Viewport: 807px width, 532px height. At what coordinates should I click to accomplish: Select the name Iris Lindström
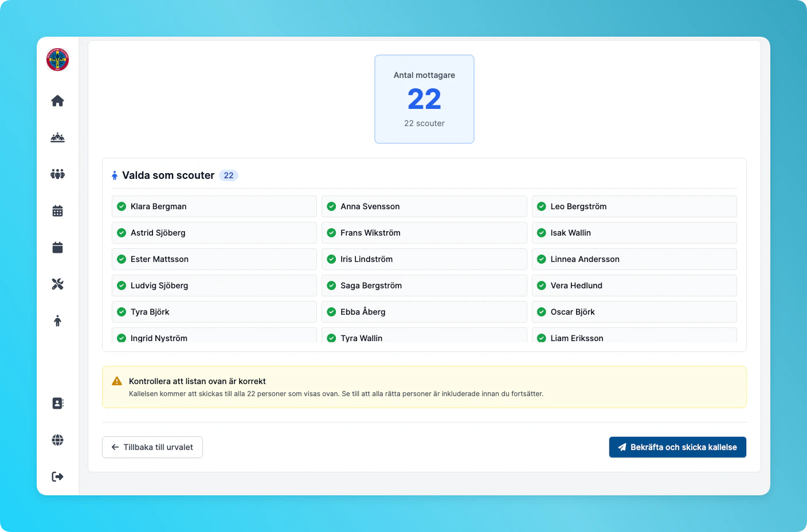point(367,259)
